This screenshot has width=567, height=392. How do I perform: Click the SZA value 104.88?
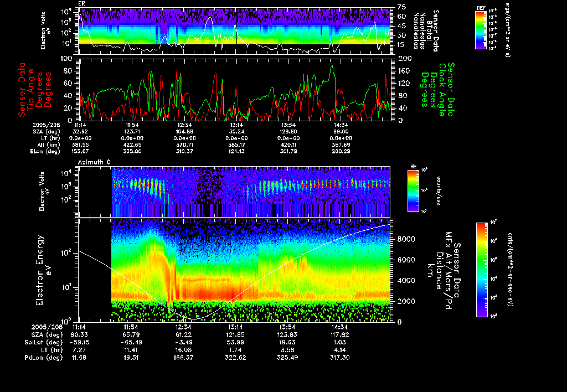[x=184, y=132]
